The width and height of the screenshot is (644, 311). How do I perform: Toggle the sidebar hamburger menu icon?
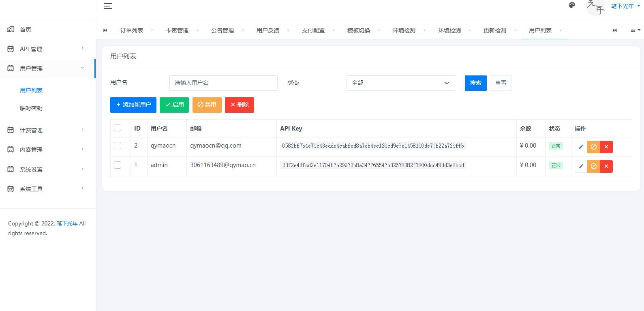[108, 6]
